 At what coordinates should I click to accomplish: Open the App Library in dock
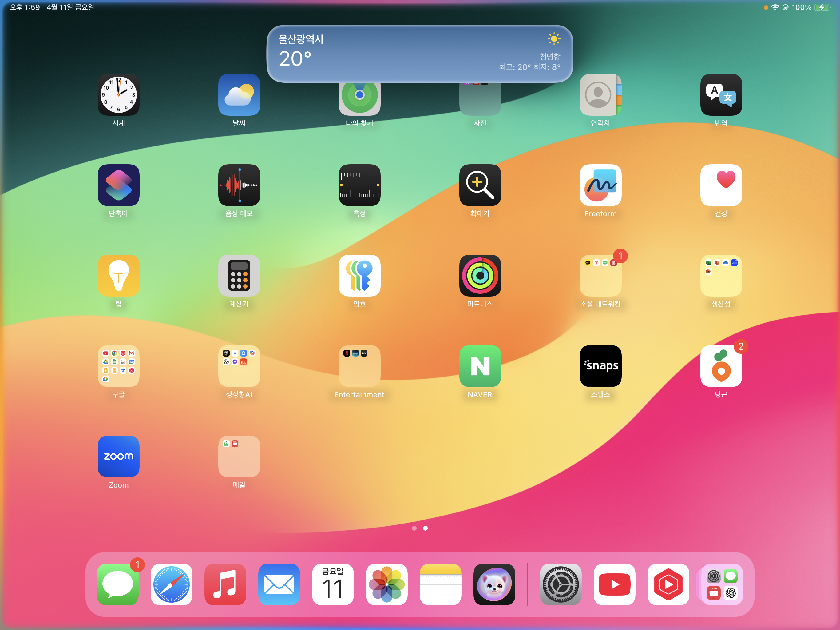[x=722, y=584]
